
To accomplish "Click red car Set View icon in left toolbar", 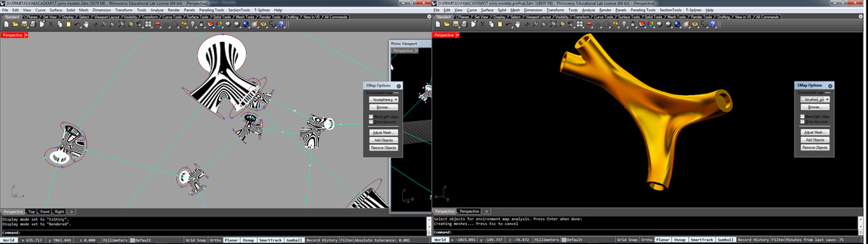I will point(157,24).
